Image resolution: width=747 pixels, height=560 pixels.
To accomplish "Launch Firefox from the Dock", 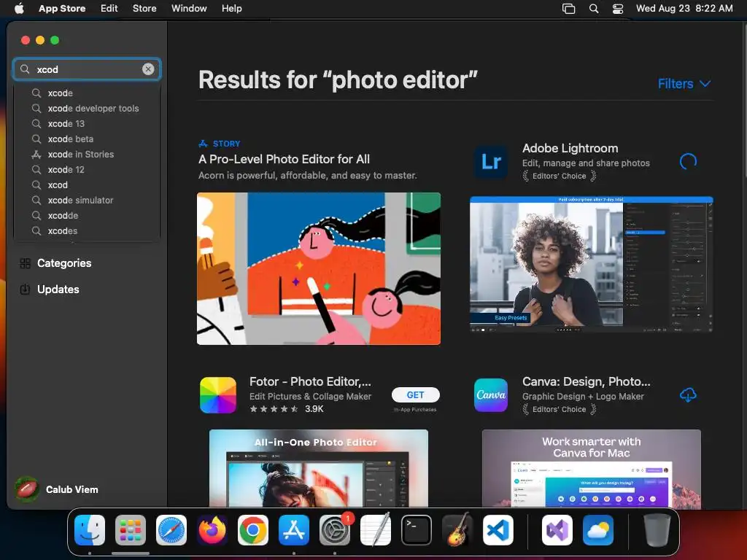I will click(212, 530).
